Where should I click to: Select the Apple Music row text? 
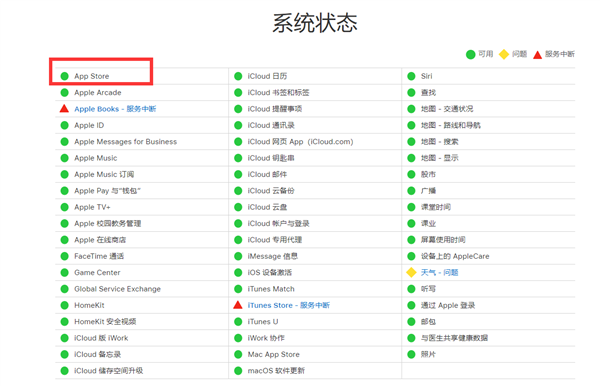(96, 158)
